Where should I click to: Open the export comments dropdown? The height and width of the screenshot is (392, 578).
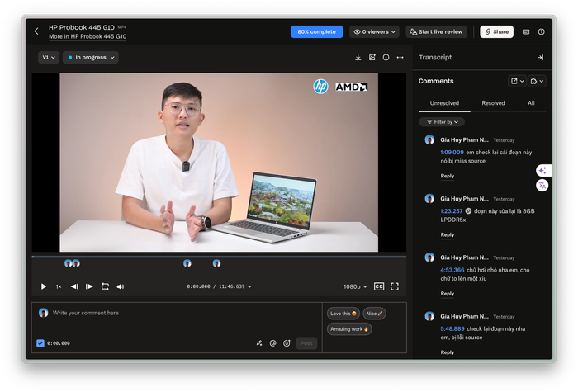[517, 81]
